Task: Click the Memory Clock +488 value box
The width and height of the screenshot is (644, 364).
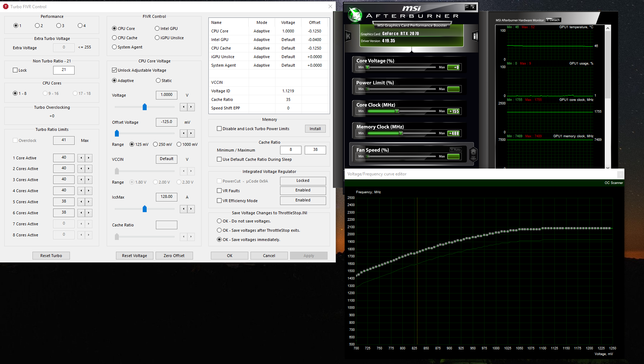Action: (454, 133)
